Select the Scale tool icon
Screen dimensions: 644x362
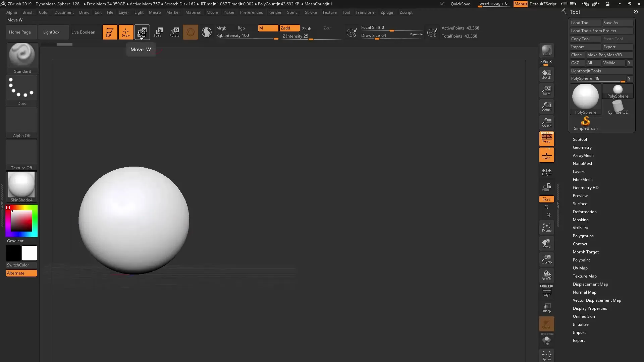(158, 32)
